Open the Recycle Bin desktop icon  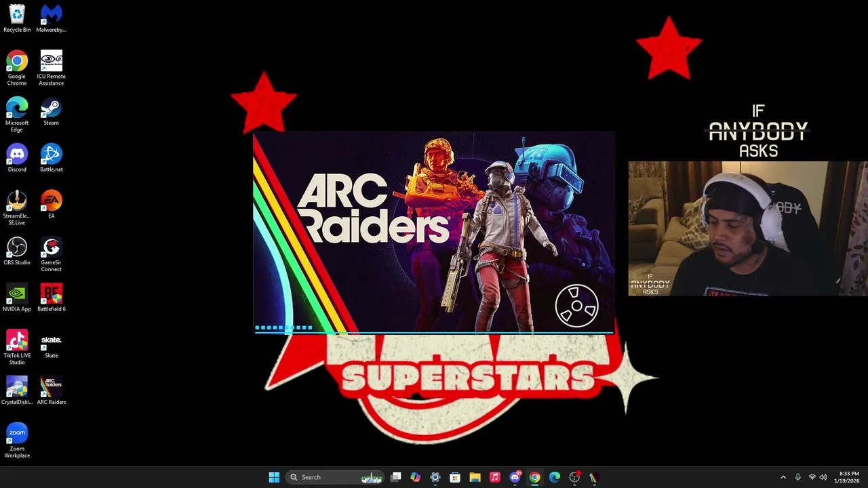[x=17, y=18]
